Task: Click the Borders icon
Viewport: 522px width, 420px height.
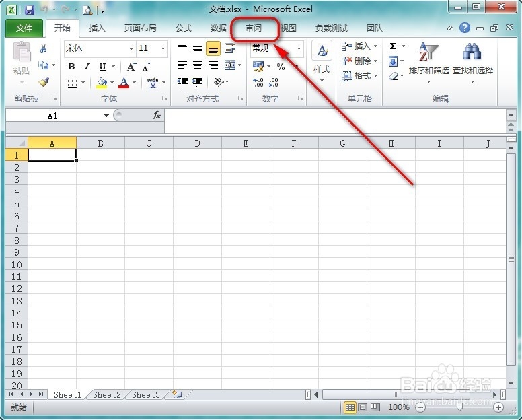Action: [72, 83]
